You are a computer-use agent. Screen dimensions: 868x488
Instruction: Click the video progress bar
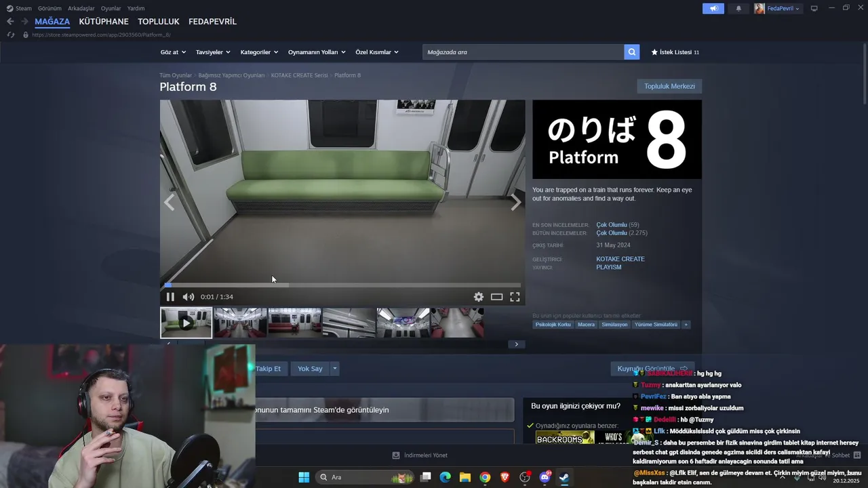[342, 285]
